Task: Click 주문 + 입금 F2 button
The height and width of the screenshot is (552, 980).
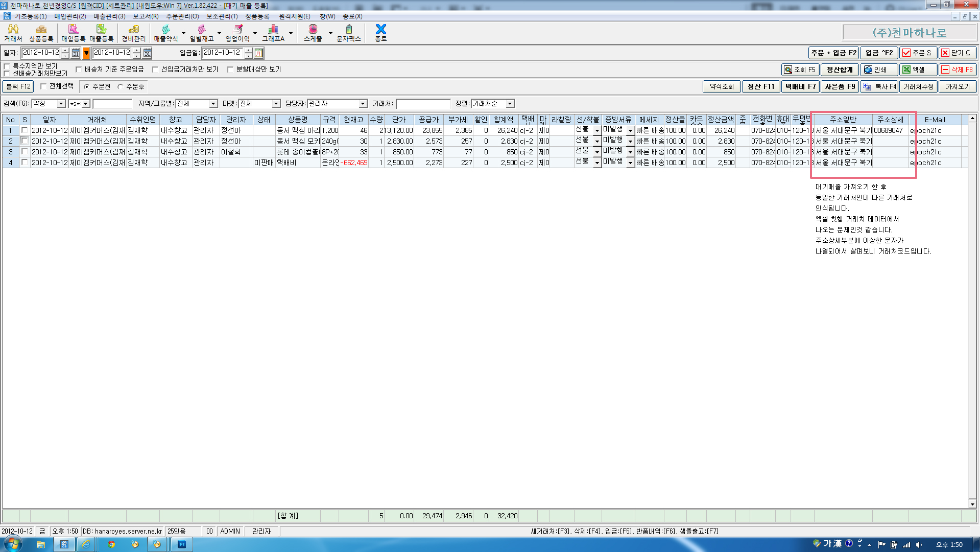Action: tap(833, 53)
